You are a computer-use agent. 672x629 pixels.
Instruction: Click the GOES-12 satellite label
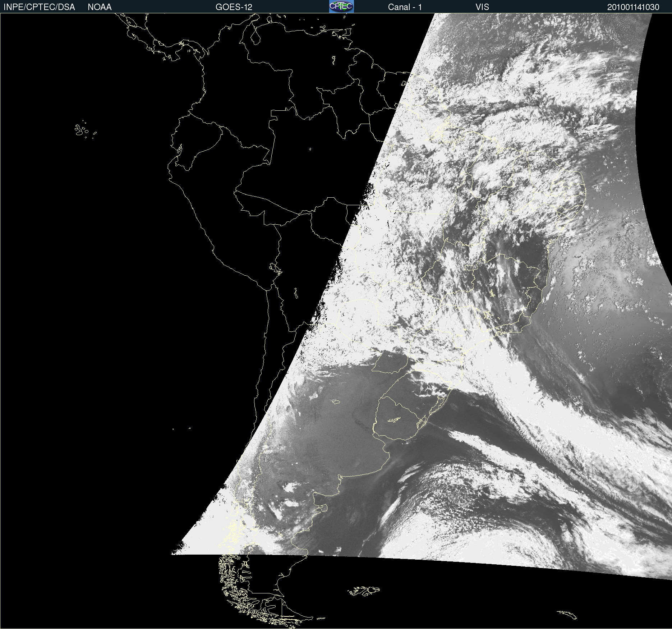234,7
